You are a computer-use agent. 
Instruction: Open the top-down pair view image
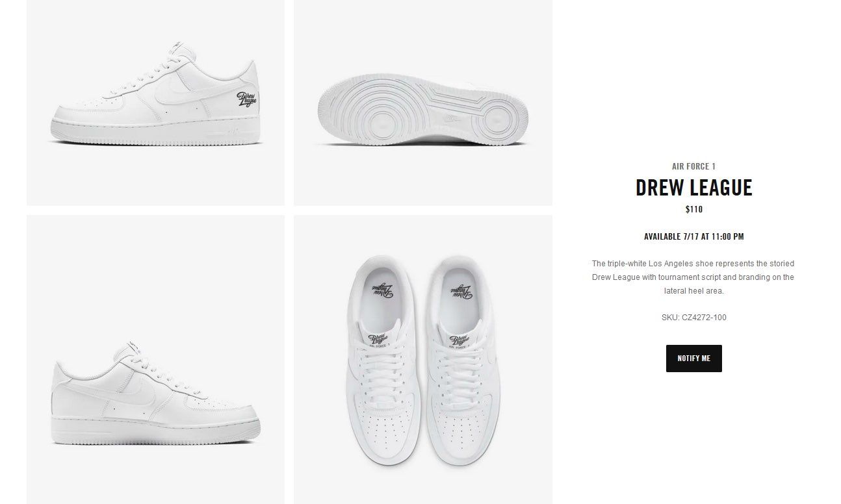(x=423, y=359)
